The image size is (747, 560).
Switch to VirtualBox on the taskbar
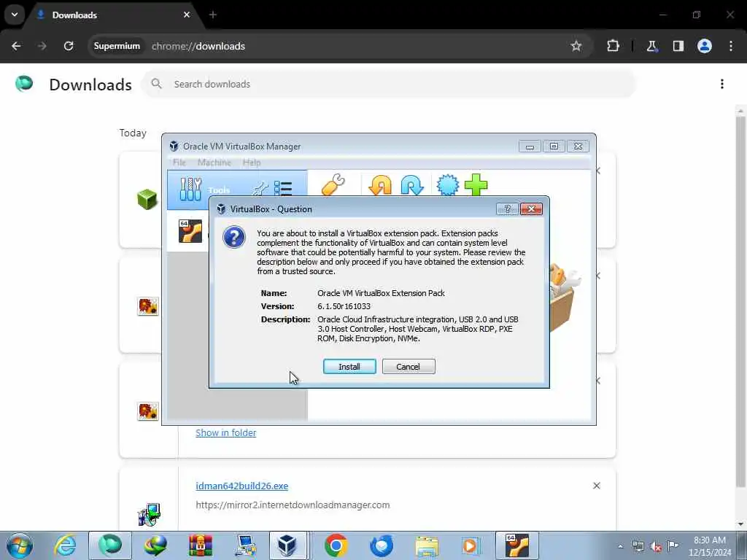[x=288, y=545]
